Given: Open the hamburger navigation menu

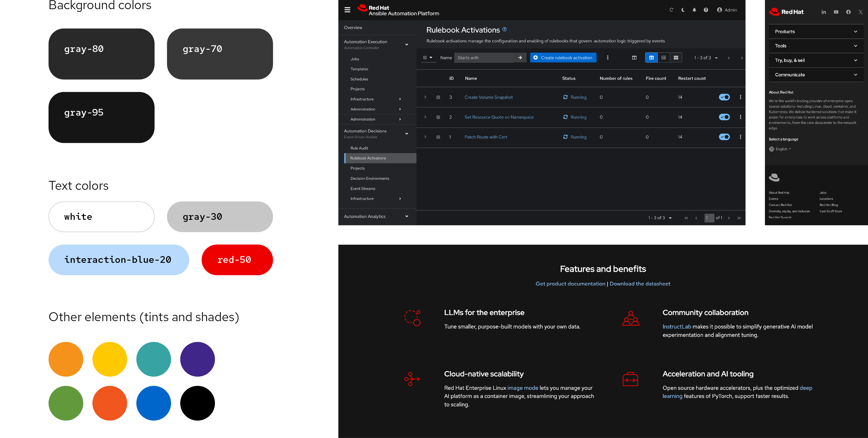Looking at the screenshot, I should 347,10.
